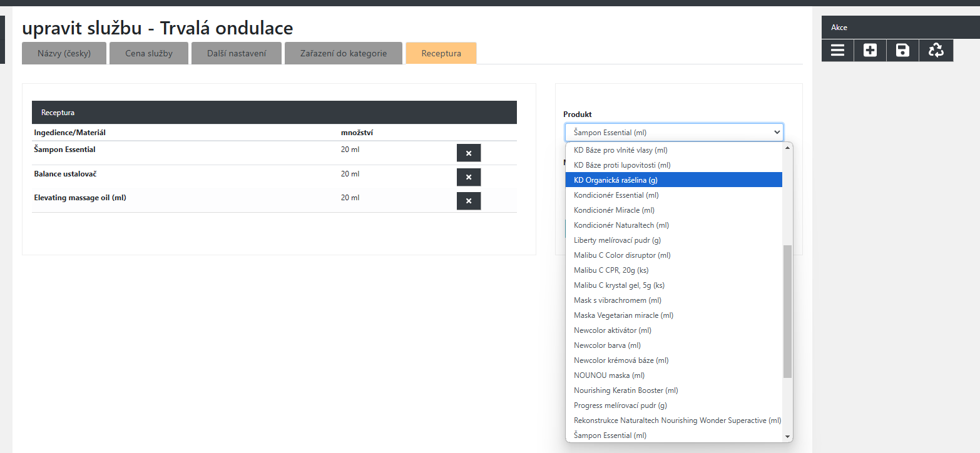Choose Maska Vegetarian miracle (ml)

pyautogui.click(x=674, y=315)
